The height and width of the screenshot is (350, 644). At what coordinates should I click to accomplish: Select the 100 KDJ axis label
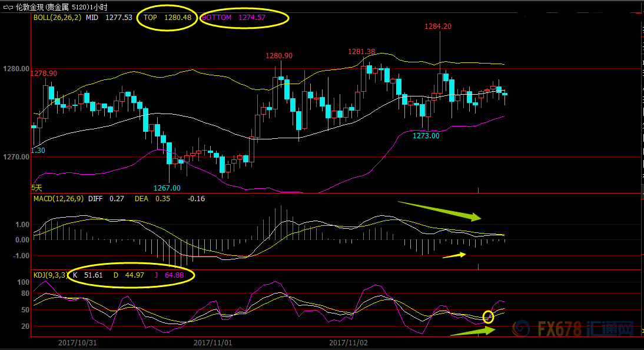[24, 282]
